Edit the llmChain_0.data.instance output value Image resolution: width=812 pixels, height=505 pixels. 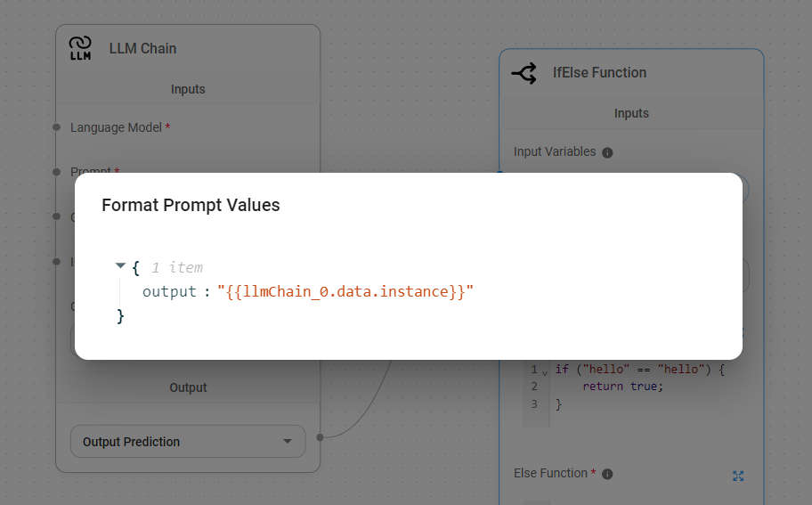(345, 292)
